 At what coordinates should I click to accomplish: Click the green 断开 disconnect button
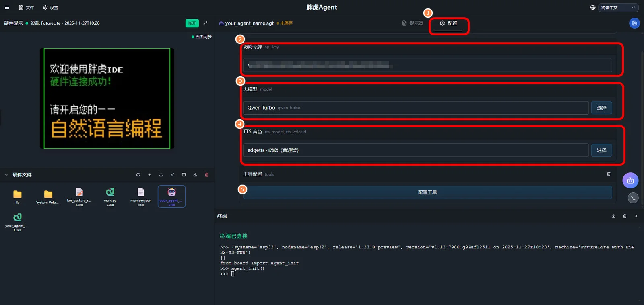tap(192, 23)
